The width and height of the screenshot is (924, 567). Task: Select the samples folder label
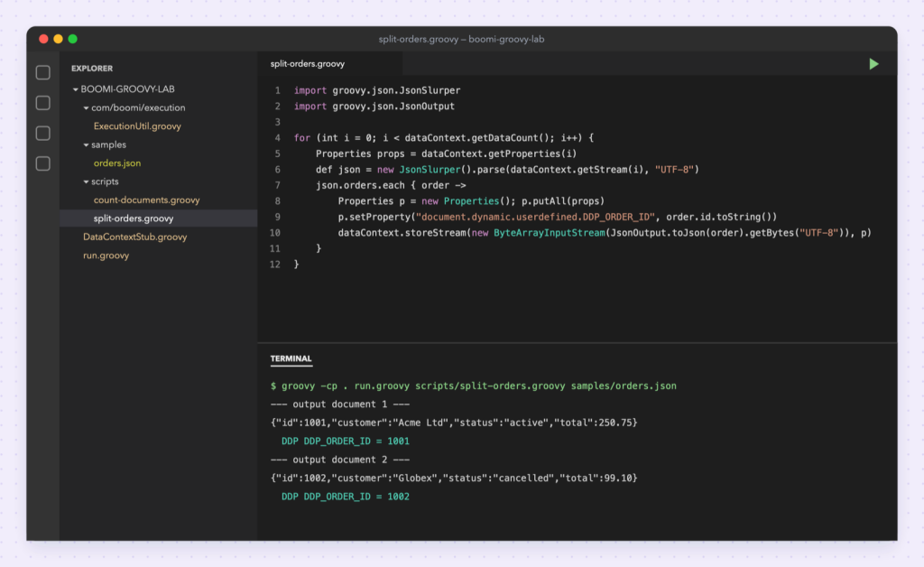click(108, 144)
